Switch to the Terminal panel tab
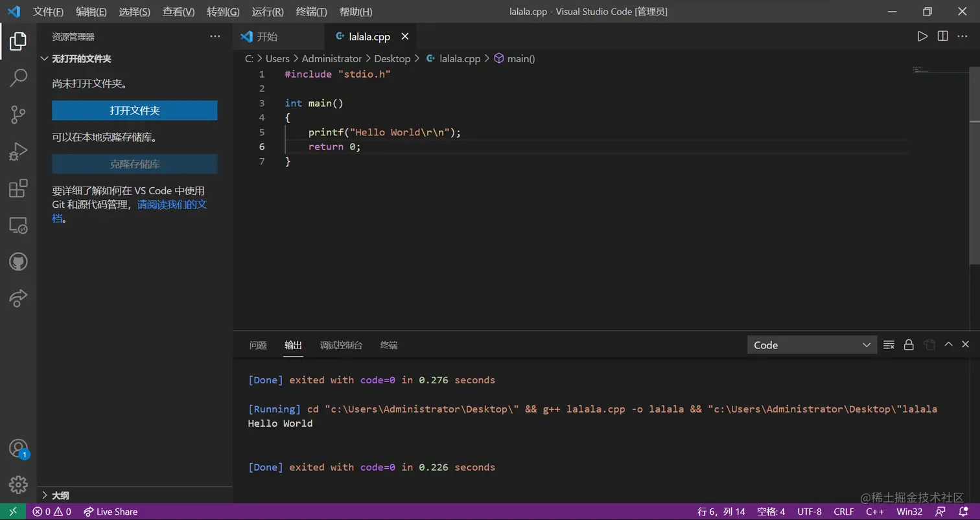 389,345
